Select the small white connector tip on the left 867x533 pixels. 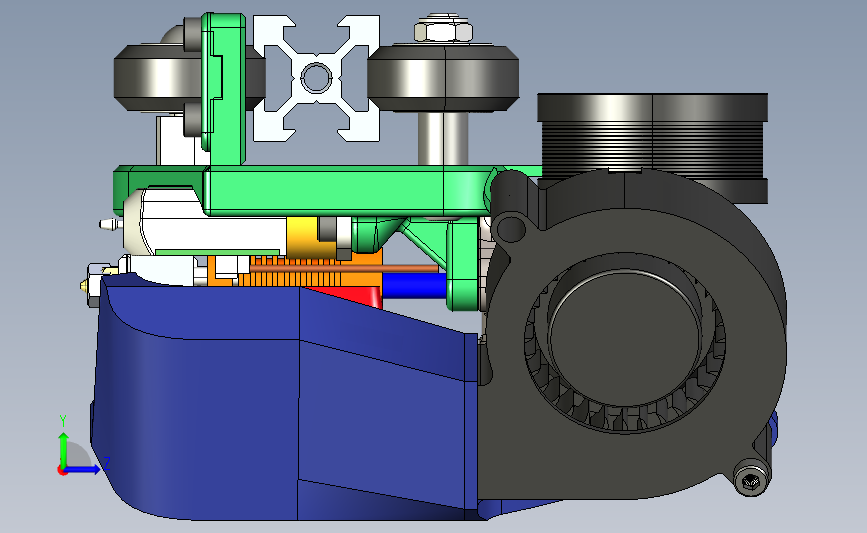click(111, 224)
